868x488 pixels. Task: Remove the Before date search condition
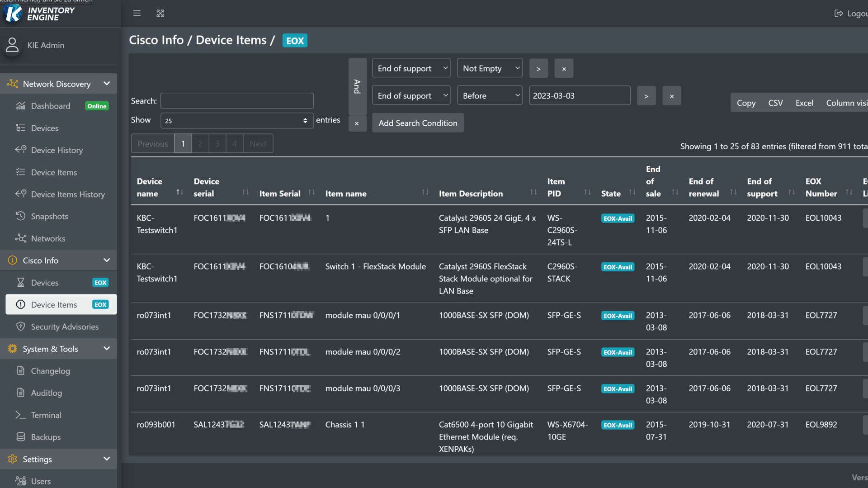tap(672, 96)
